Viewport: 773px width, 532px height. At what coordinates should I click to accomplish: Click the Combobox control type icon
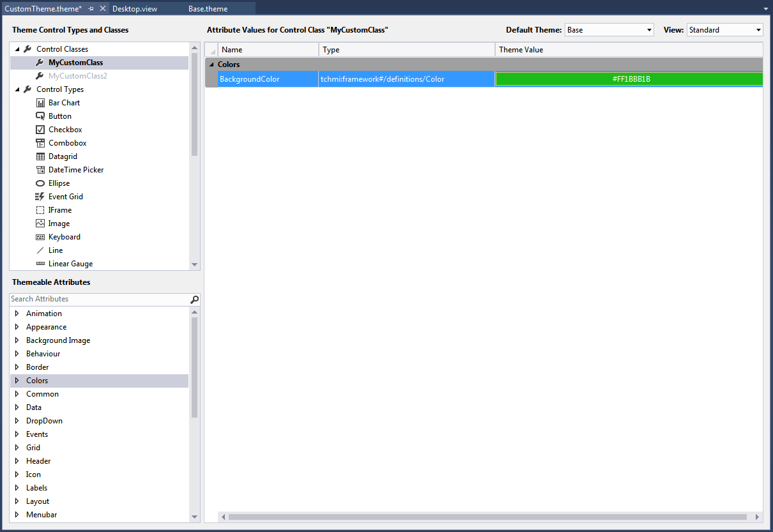tap(40, 143)
